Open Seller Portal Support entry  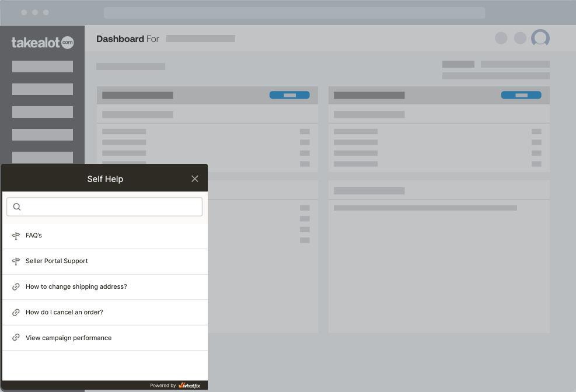[x=105, y=261]
